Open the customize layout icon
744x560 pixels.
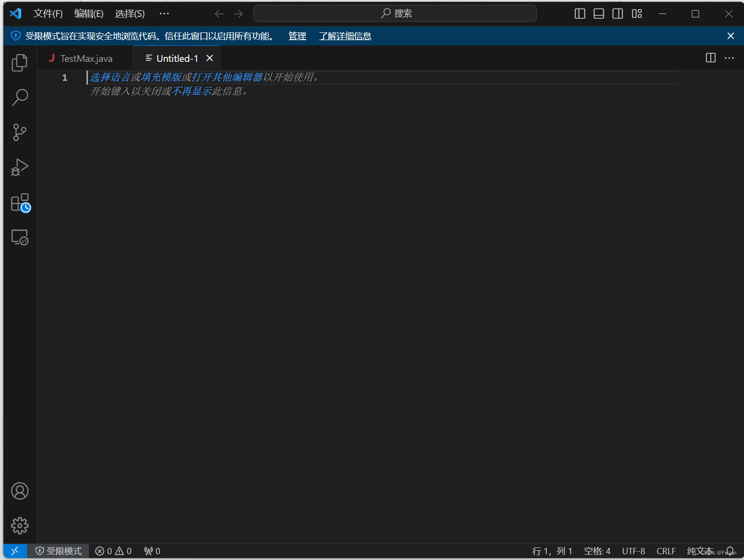tap(637, 14)
